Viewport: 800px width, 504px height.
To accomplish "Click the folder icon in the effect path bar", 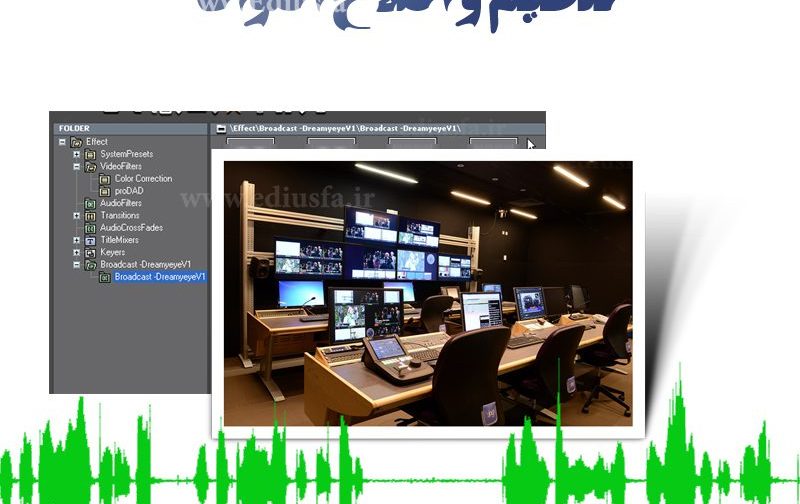I will click(221, 129).
